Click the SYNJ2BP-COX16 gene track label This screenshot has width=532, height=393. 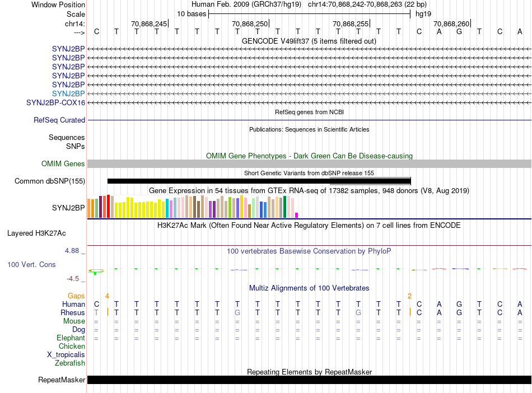pos(56,103)
